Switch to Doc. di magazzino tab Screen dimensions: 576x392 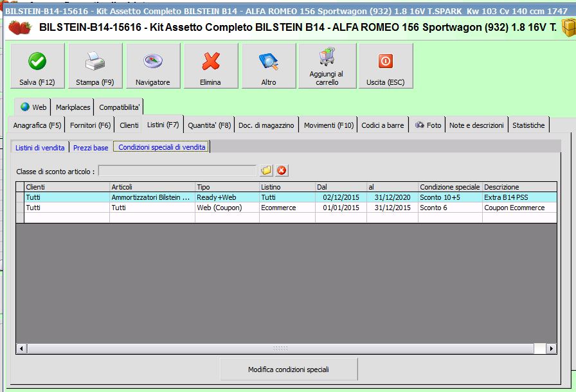click(x=266, y=125)
